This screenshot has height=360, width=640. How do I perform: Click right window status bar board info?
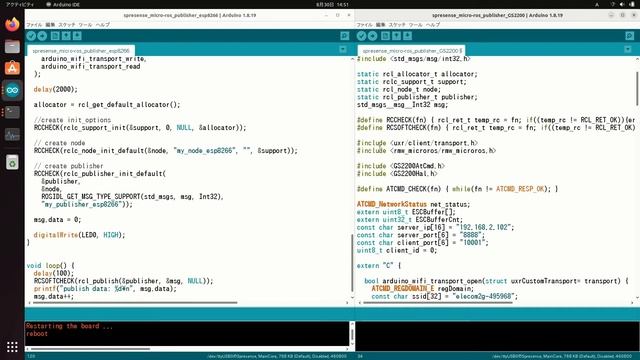coord(562,356)
